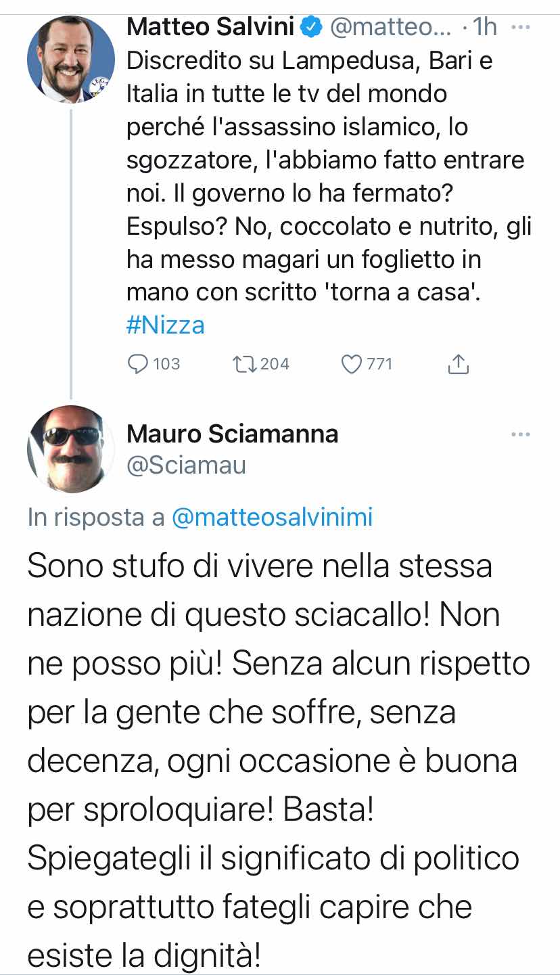The image size is (560, 975).
Task: Tap the @Sciamau handle
Action: point(187,466)
